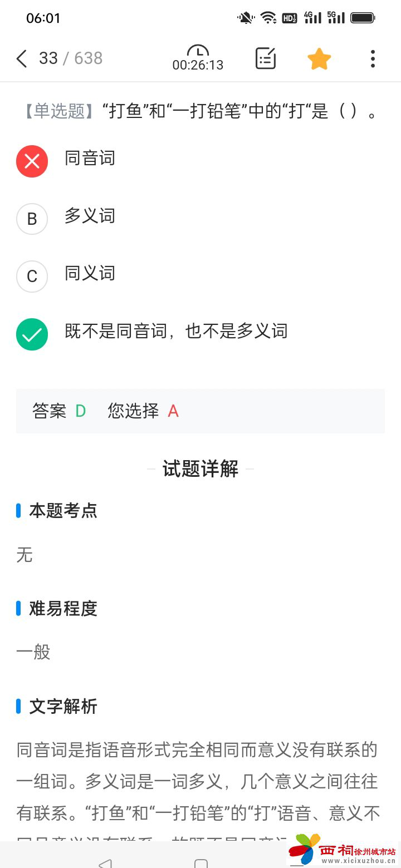The height and width of the screenshot is (868, 401).
Task: Tap the 多义词 option text
Action: 90,216
